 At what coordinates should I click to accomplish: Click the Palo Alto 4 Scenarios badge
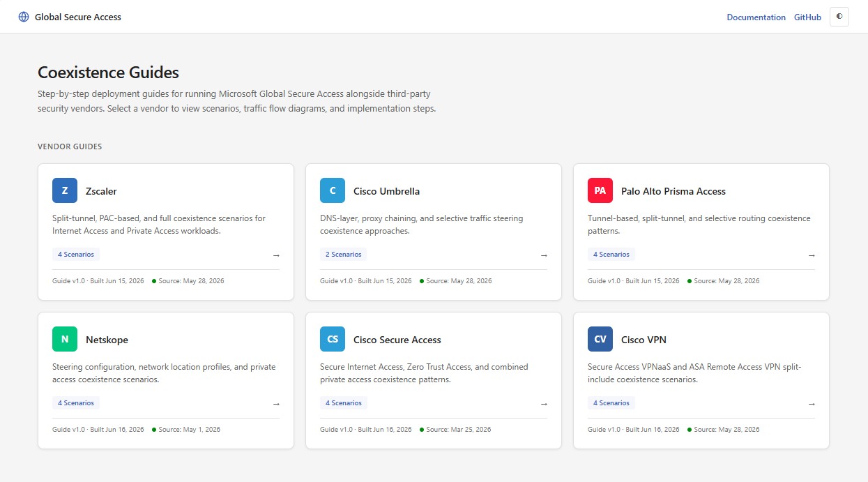pyautogui.click(x=611, y=255)
